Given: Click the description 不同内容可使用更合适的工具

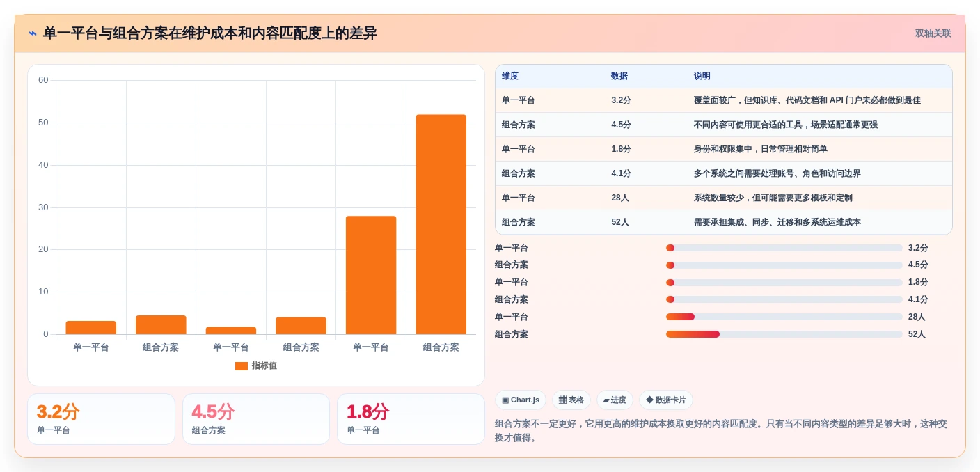Looking at the screenshot, I should [x=786, y=125].
